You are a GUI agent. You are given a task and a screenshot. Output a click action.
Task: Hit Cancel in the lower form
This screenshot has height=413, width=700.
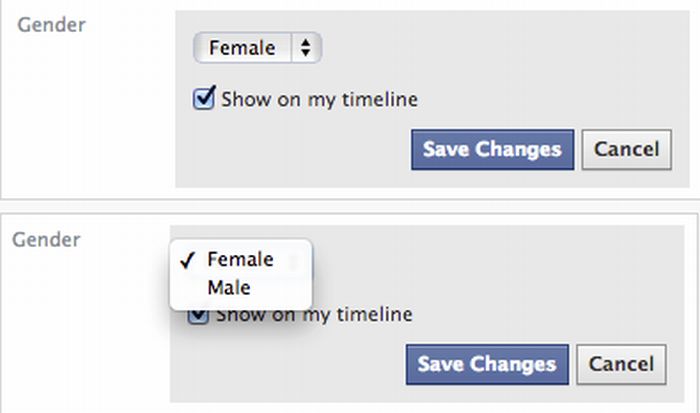[x=621, y=364]
